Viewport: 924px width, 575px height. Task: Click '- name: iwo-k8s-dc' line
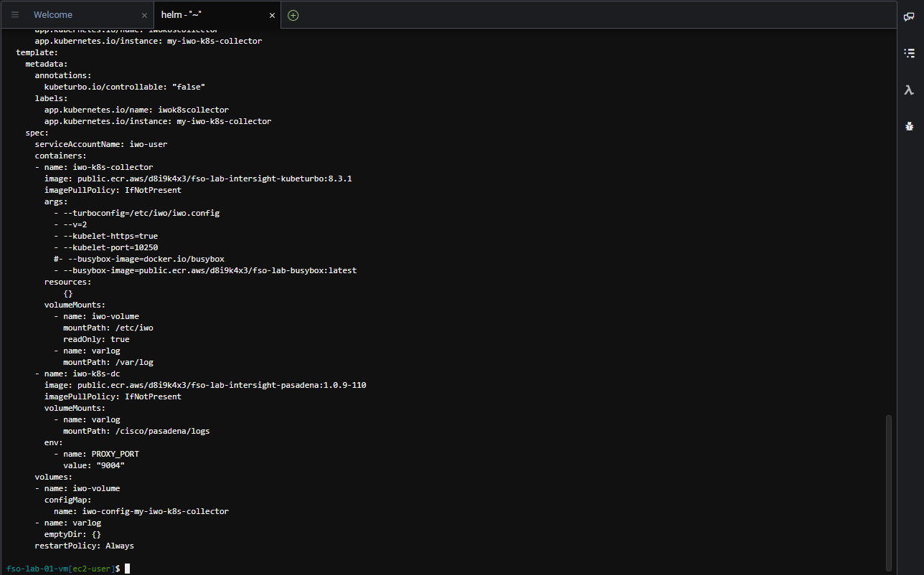pyautogui.click(x=77, y=374)
